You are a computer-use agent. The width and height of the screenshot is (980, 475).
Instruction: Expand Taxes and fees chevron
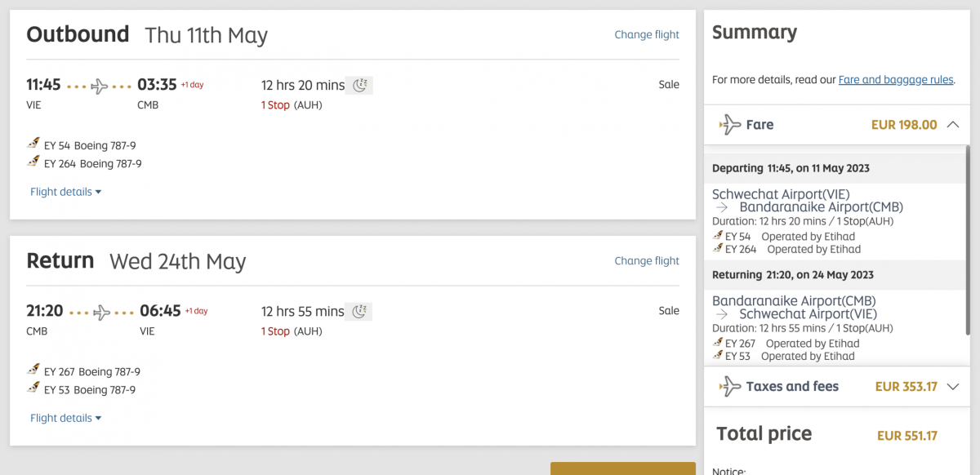point(952,387)
